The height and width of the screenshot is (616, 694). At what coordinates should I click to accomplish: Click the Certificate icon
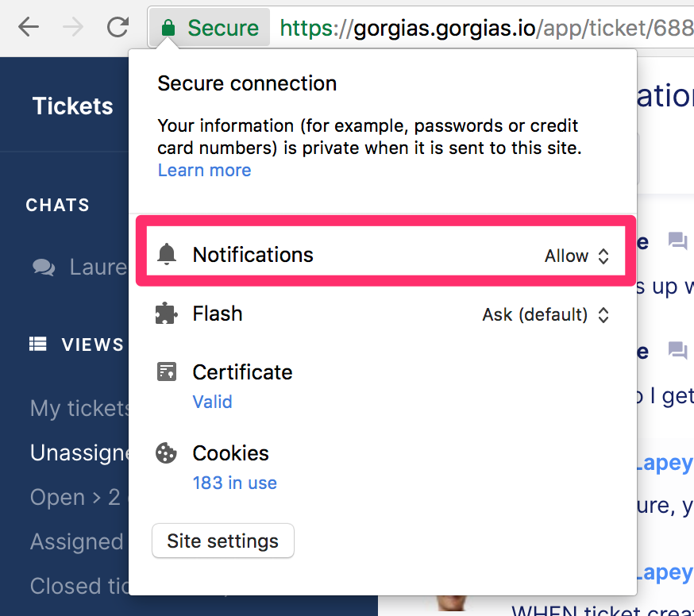coord(167,372)
